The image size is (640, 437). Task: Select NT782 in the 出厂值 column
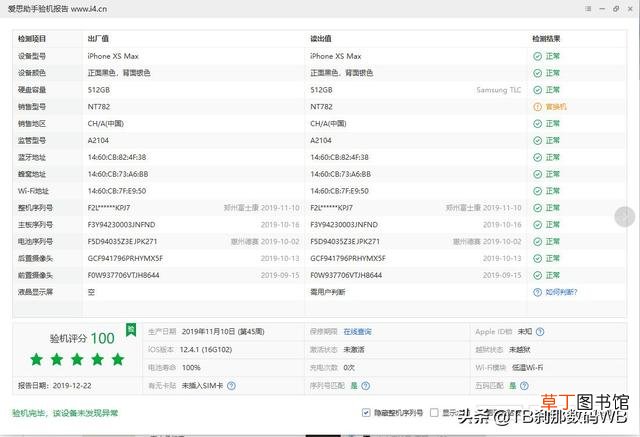pyautogui.click(x=99, y=107)
